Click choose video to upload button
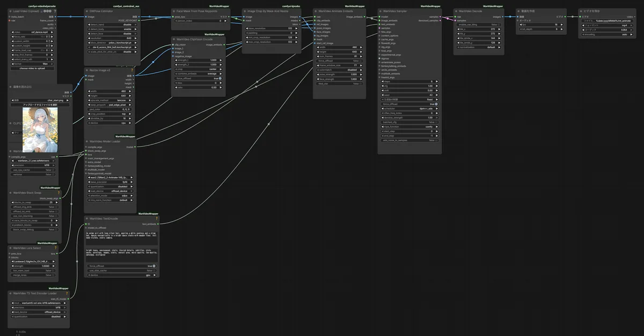Viewport: 644px width, 336px height. click(33, 68)
